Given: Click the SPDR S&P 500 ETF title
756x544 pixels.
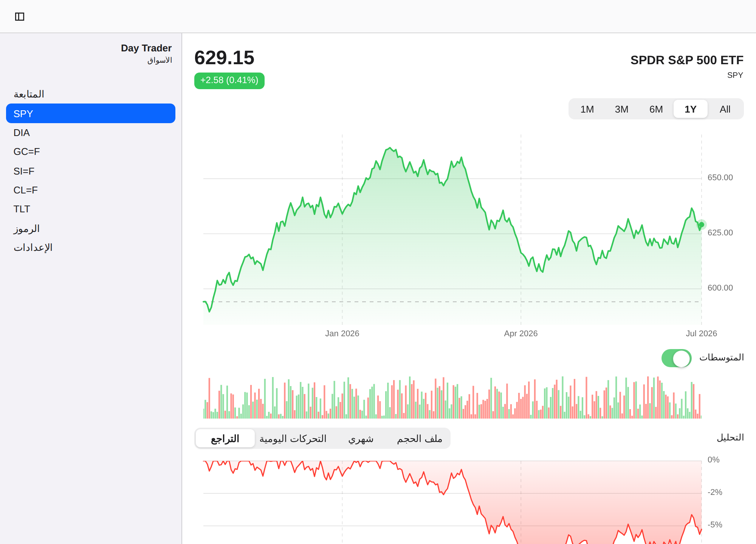Looking at the screenshot, I should (687, 60).
